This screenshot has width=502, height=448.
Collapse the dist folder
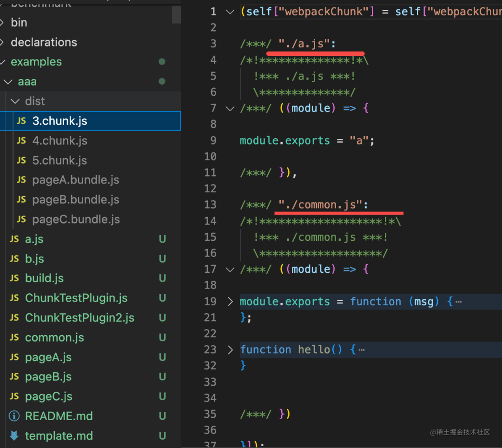tap(15, 101)
